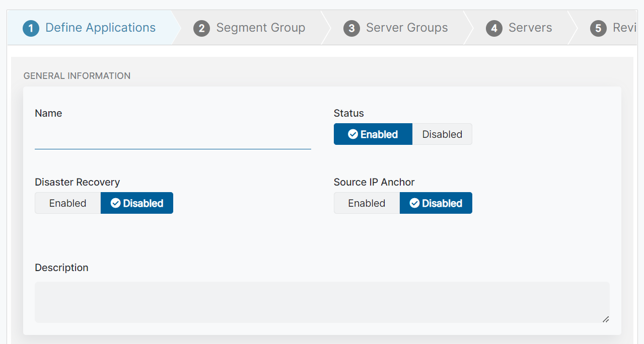Image resolution: width=644 pixels, height=344 pixels.
Task: Enable Disaster Recovery
Action: 67,203
